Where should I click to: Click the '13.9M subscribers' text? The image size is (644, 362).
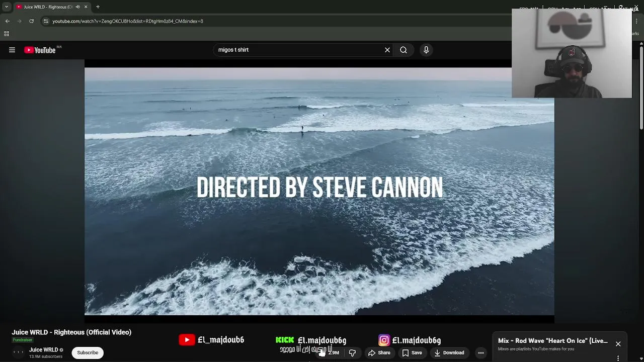coord(46,356)
